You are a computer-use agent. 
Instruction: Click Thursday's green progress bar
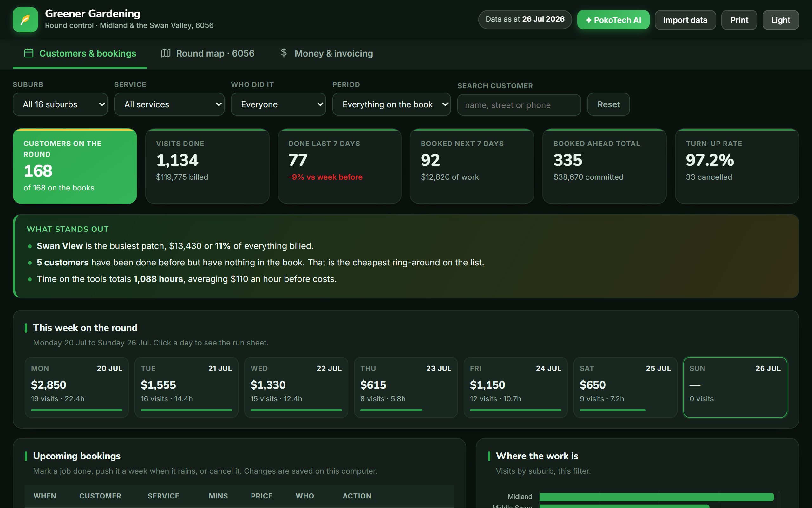(x=391, y=410)
